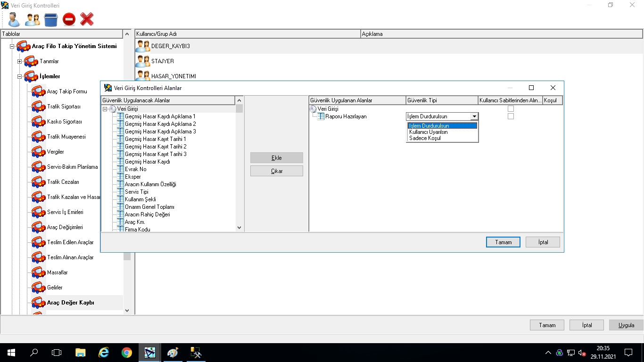The width and height of the screenshot is (644, 362).
Task: Collapse the İşlemler tree node
Action: coord(20,76)
